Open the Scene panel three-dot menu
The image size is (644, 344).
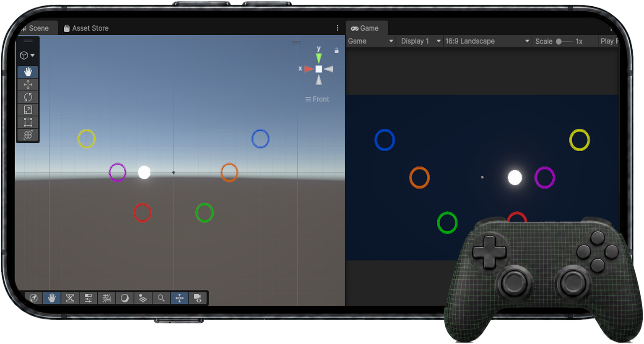point(338,28)
